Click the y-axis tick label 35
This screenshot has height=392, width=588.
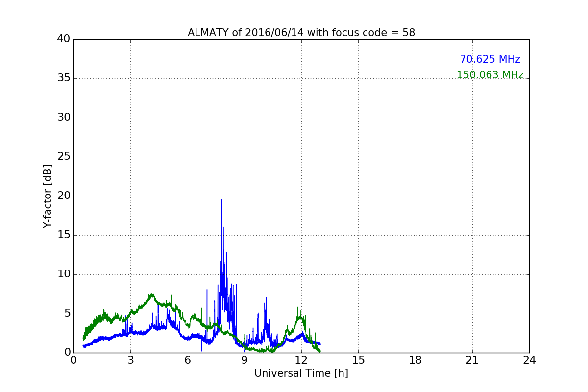click(x=64, y=78)
